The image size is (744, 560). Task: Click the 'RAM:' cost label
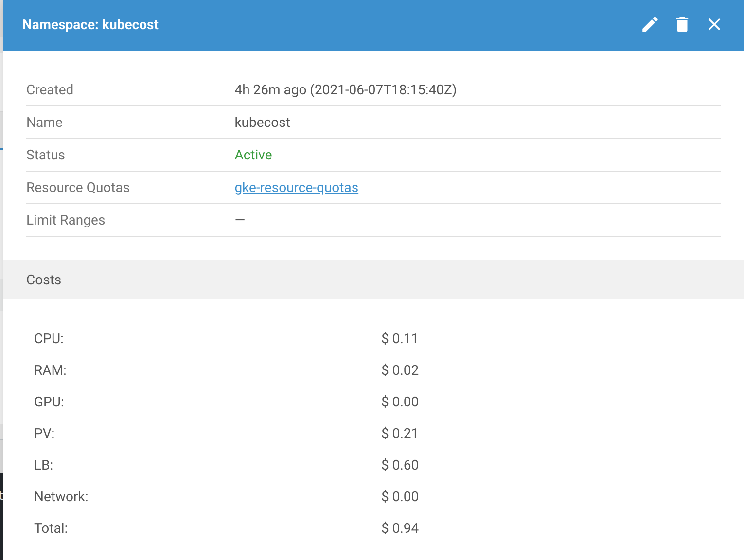(50, 370)
